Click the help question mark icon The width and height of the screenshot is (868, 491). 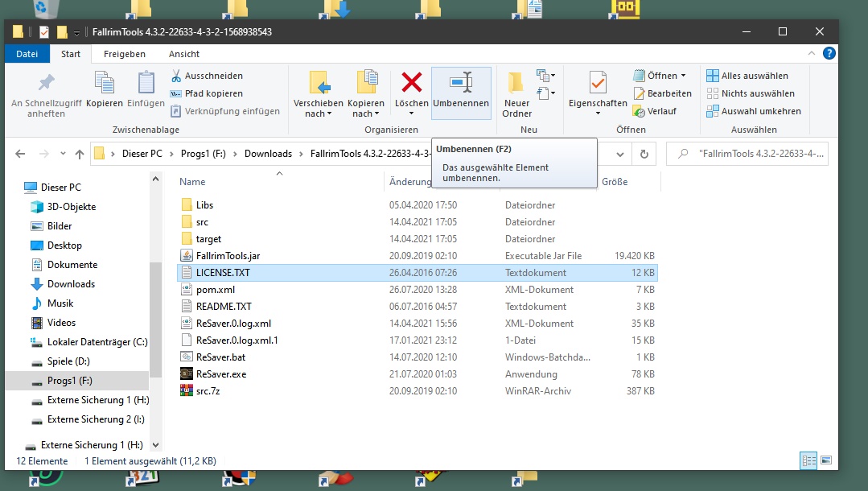coord(829,54)
